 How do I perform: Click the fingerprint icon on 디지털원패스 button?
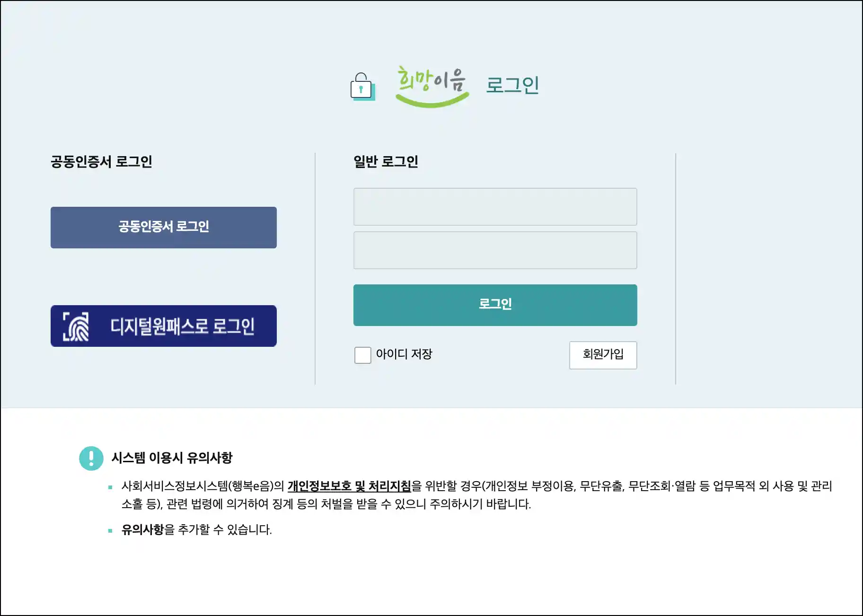[x=76, y=326]
